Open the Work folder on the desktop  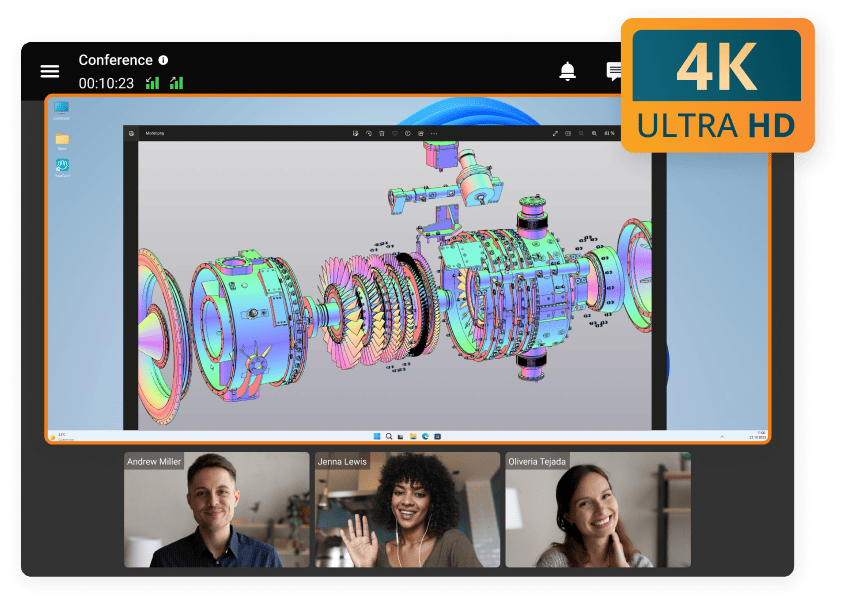point(62,142)
